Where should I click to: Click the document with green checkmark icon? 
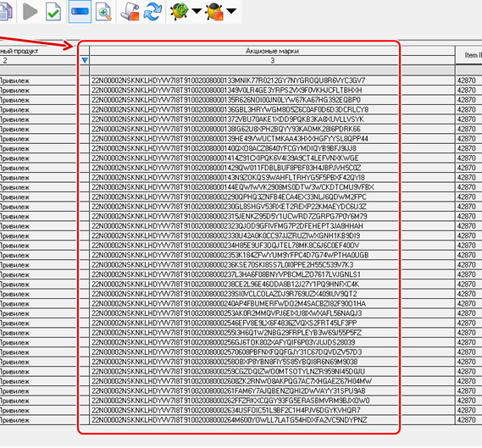(x=53, y=12)
